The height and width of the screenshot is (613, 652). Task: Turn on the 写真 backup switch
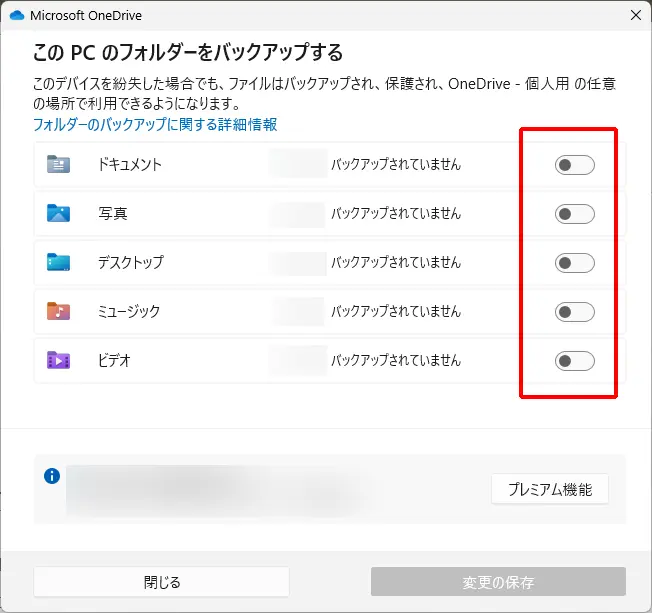tap(574, 214)
